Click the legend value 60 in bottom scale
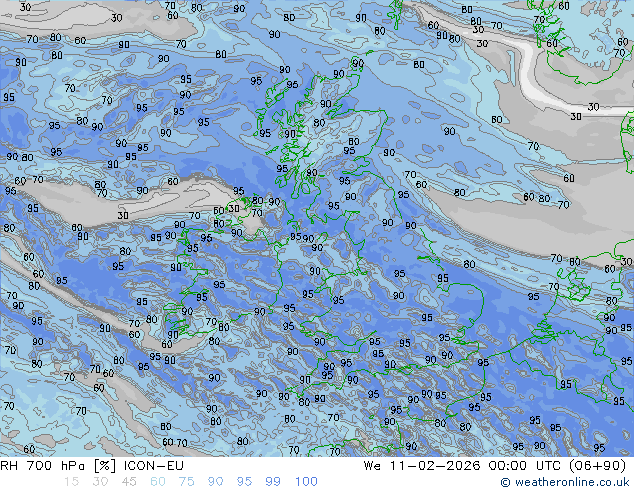634x490 pixels. click(x=158, y=482)
